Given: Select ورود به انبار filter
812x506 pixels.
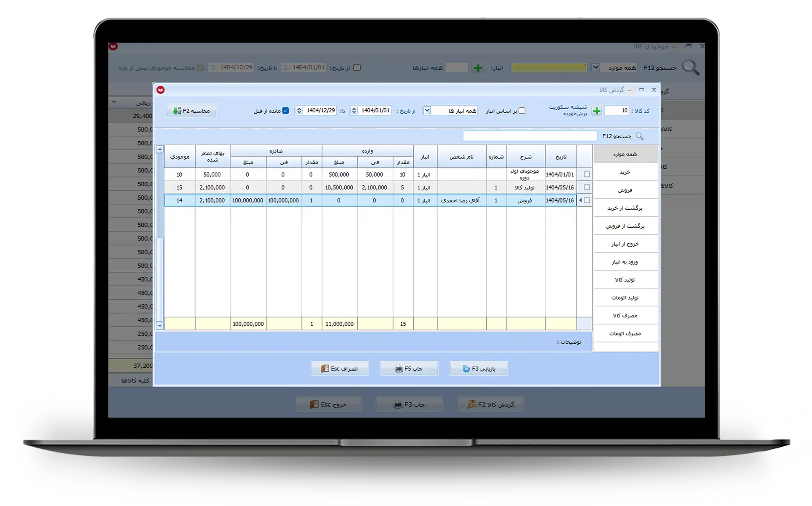Looking at the screenshot, I should tap(625, 262).
